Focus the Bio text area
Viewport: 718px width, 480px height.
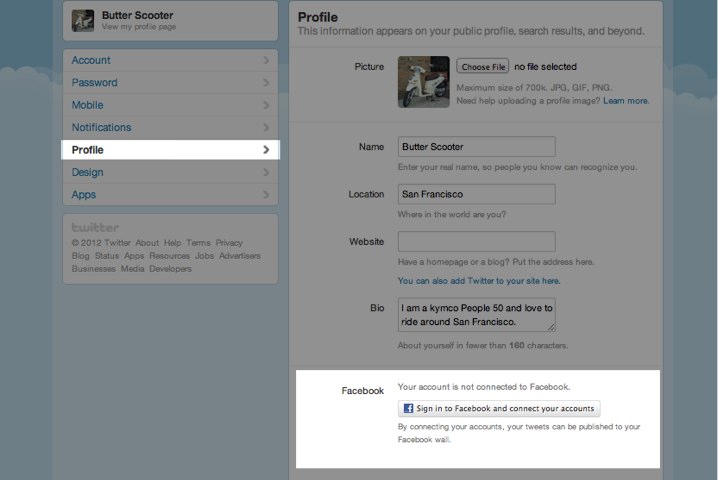pyautogui.click(x=477, y=315)
